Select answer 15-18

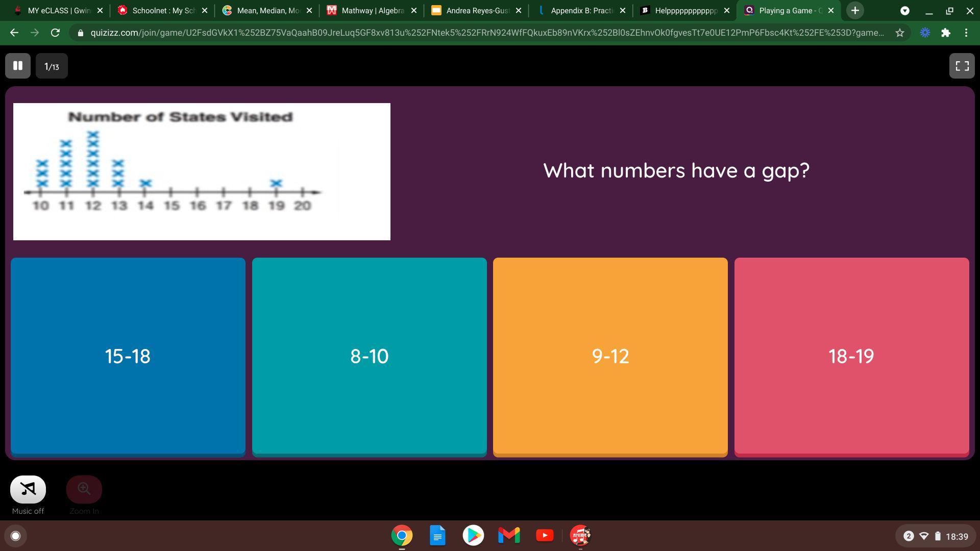(128, 356)
